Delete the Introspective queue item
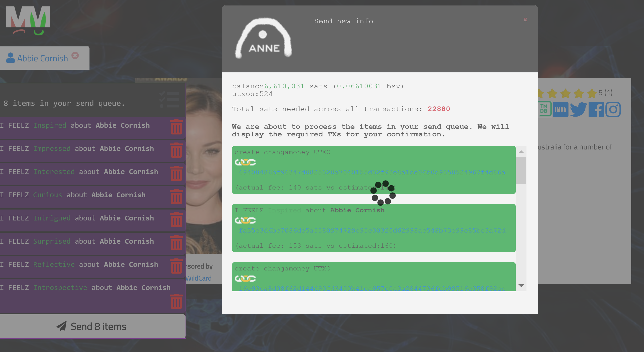644x352 pixels. pyautogui.click(x=176, y=301)
